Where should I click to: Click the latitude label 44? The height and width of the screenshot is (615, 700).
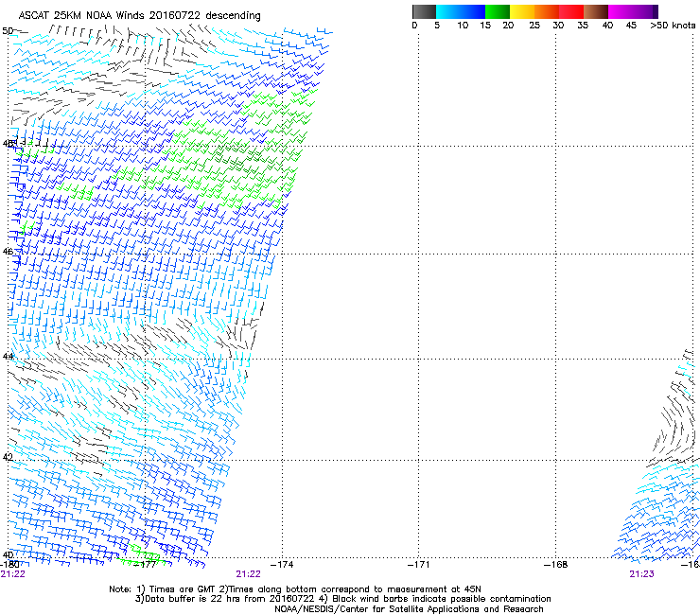(8, 357)
